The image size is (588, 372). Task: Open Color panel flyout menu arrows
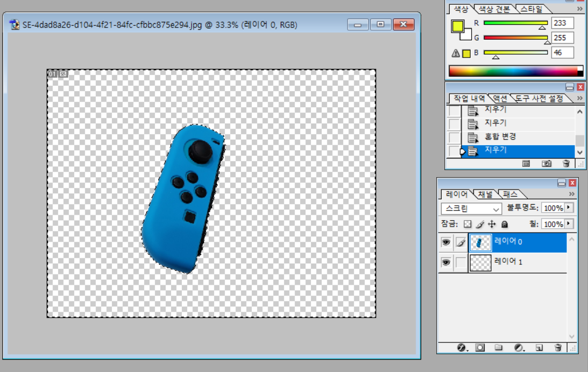(x=580, y=9)
